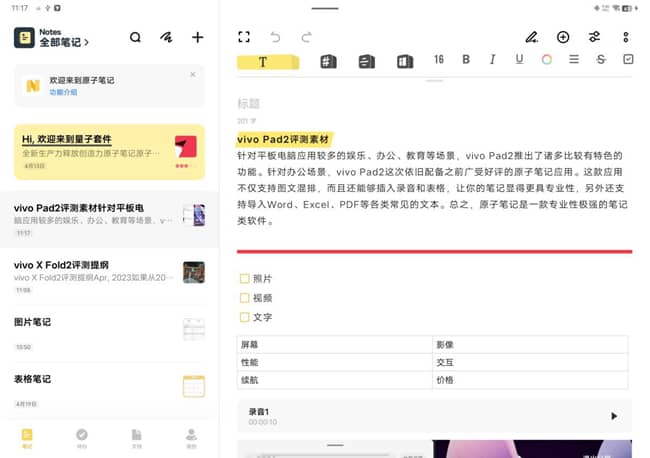The width and height of the screenshot is (650, 458).
Task: Select the pen drawing tool
Action: [532, 37]
